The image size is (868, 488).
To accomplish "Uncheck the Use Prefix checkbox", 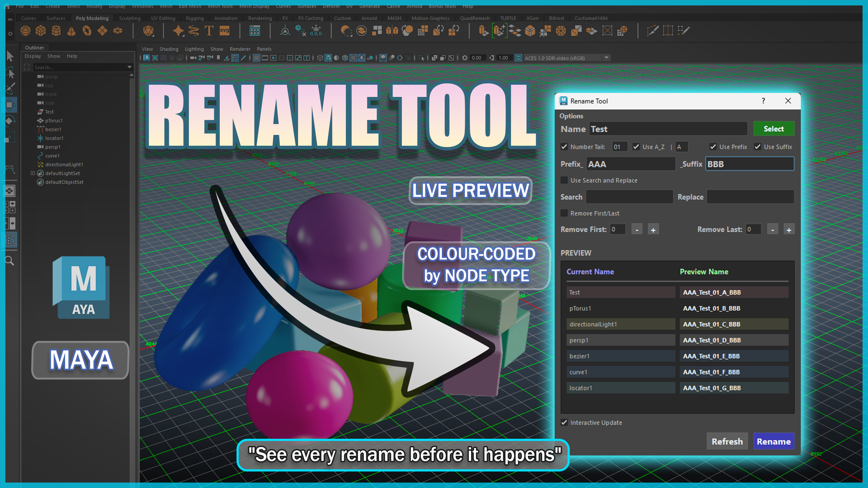I will (x=713, y=147).
